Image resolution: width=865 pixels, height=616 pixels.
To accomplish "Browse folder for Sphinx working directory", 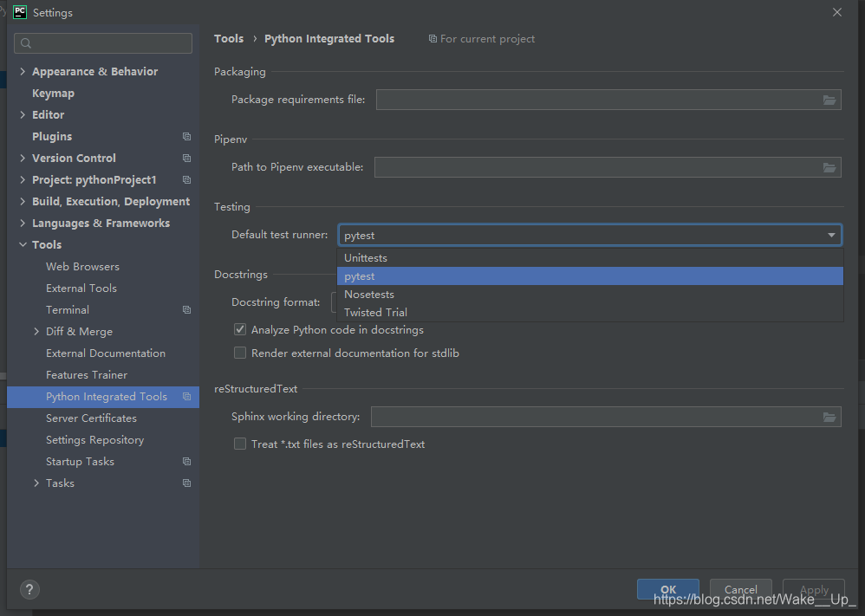I will 829,417.
